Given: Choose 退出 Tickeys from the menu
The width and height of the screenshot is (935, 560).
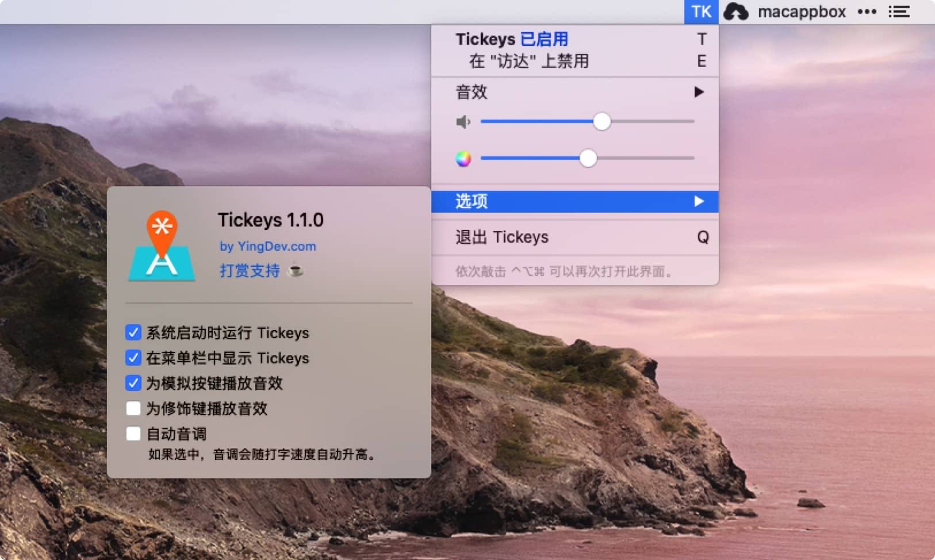Looking at the screenshot, I should coord(575,237).
